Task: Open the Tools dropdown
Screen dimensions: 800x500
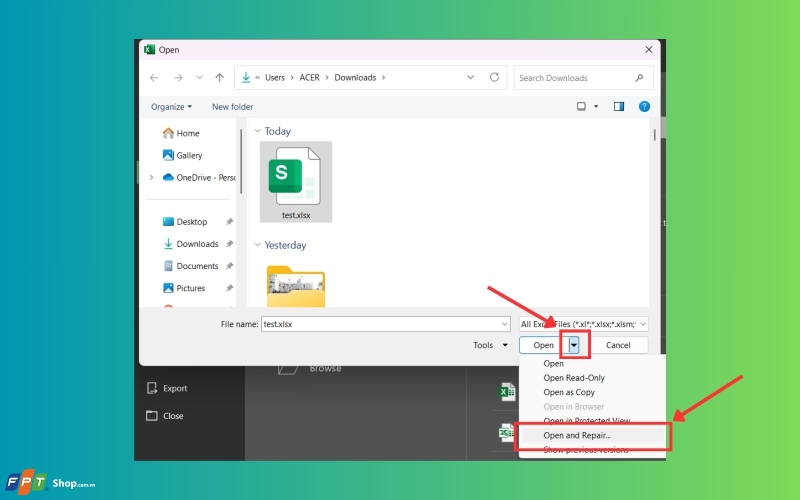Action: click(x=490, y=345)
